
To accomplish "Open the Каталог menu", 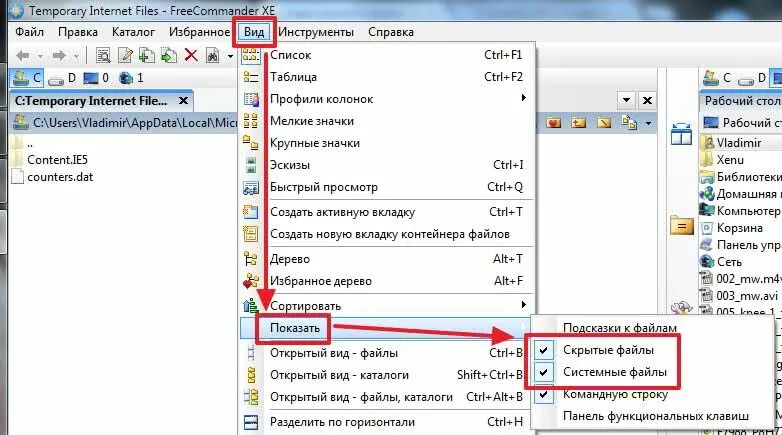I will click(133, 32).
